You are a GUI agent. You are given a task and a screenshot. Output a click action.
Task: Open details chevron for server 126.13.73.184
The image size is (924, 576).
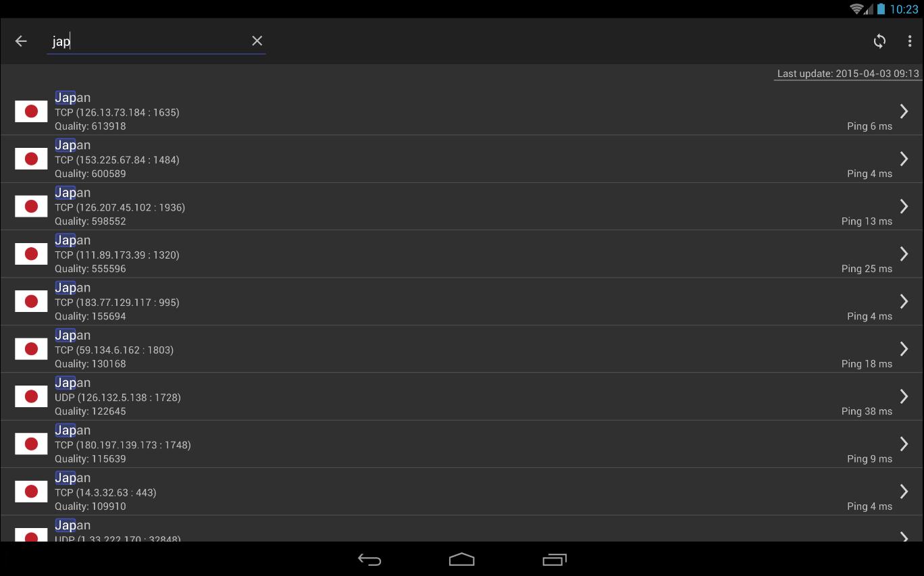(x=904, y=111)
